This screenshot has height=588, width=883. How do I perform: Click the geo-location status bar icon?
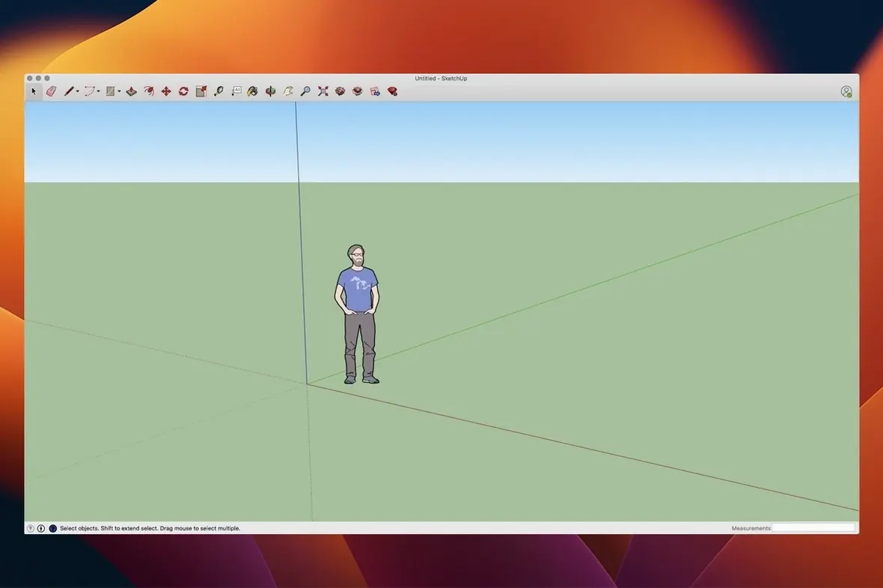[x=31, y=528]
